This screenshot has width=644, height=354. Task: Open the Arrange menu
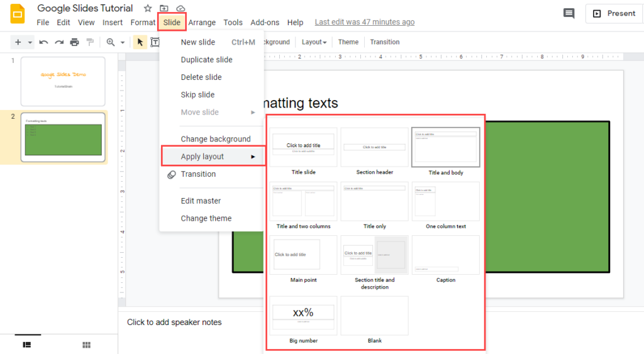[x=202, y=23]
